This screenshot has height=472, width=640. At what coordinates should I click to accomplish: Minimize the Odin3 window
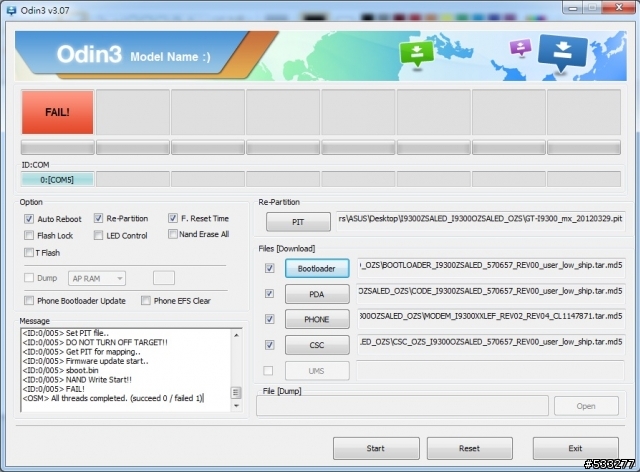[573, 8]
